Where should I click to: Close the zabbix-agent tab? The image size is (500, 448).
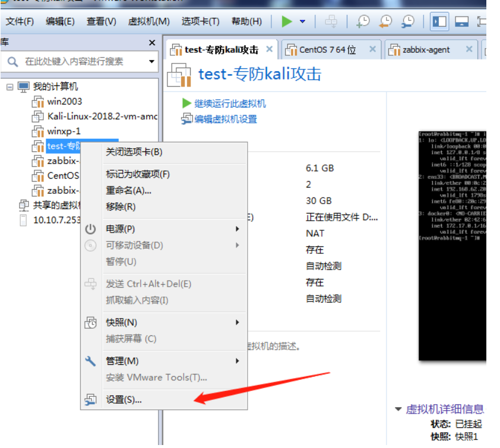[469, 49]
